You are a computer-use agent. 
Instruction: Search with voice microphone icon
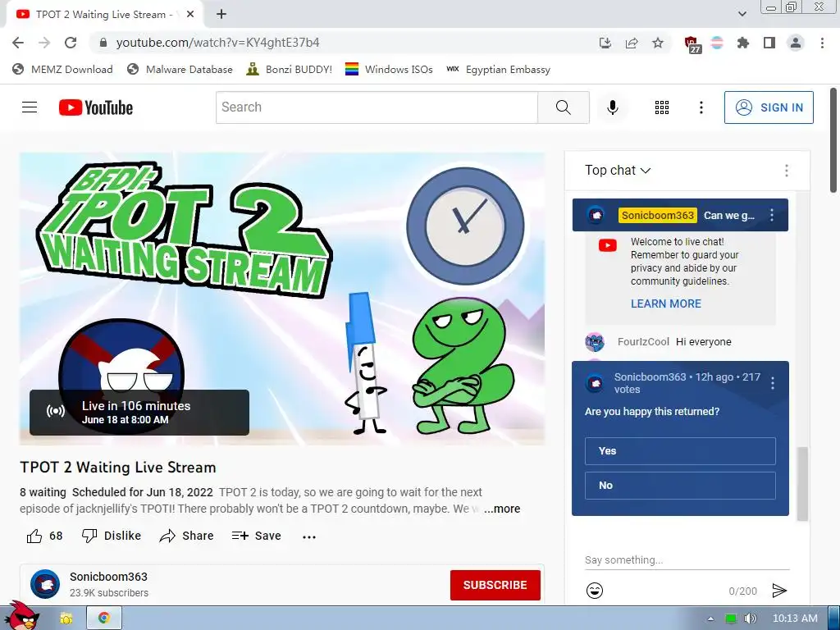coord(613,107)
